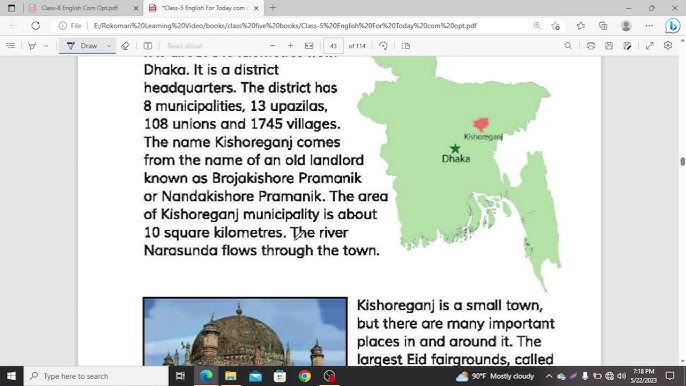Activate the Draw tool
The height and width of the screenshot is (386, 686).
(x=82, y=46)
